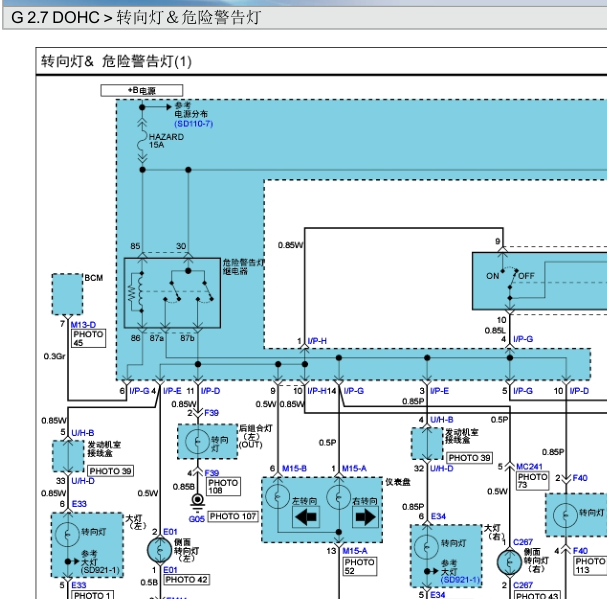Click turn lamp symbol in right headlamp box
This screenshot has height=599, width=607.
(426, 547)
